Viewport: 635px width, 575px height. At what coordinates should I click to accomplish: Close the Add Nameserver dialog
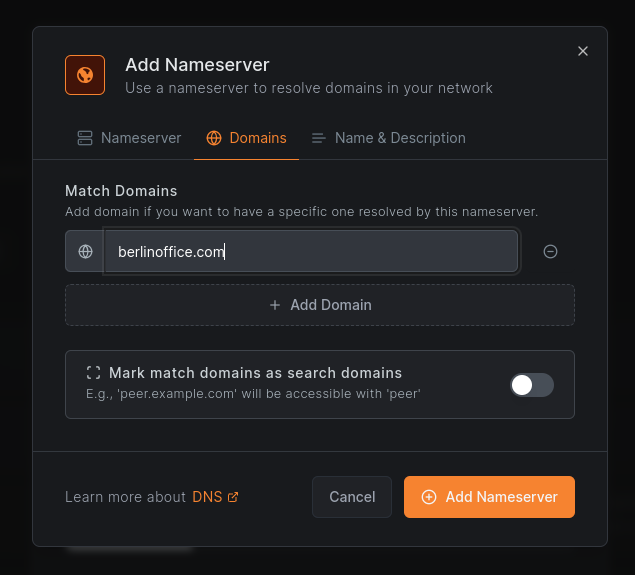[583, 51]
